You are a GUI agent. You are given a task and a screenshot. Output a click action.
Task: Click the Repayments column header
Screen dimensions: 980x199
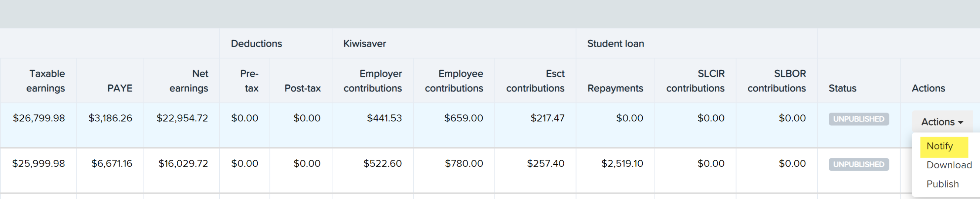tap(615, 88)
